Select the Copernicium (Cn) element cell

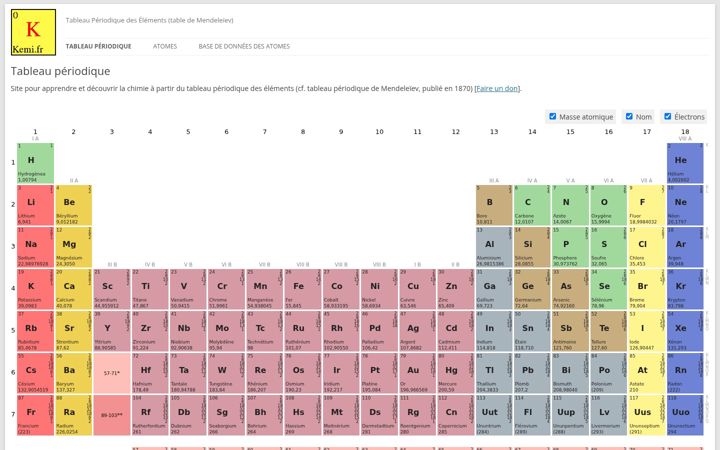456,415
